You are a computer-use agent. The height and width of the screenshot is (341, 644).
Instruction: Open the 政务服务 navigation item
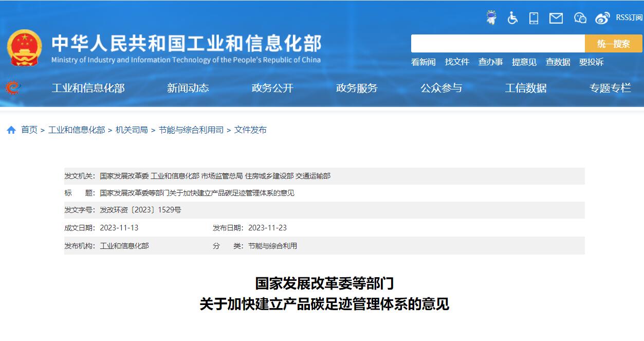coord(357,88)
